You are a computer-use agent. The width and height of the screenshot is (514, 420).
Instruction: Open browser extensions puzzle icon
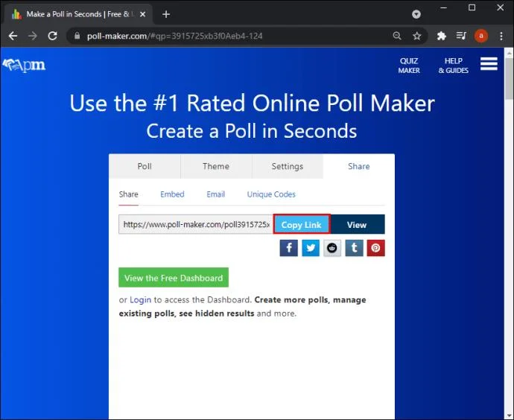[441, 36]
